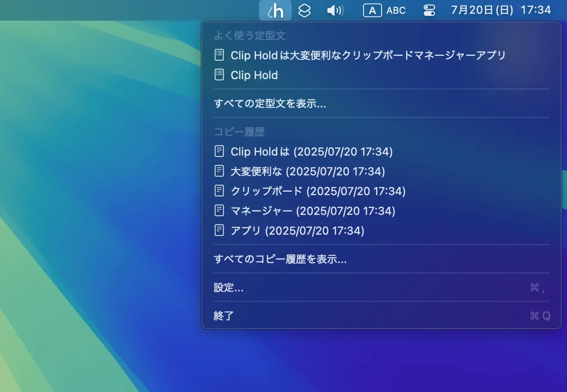This screenshot has width=567, height=392.
Task: Click the stacked layers menu bar icon
Action: click(305, 10)
